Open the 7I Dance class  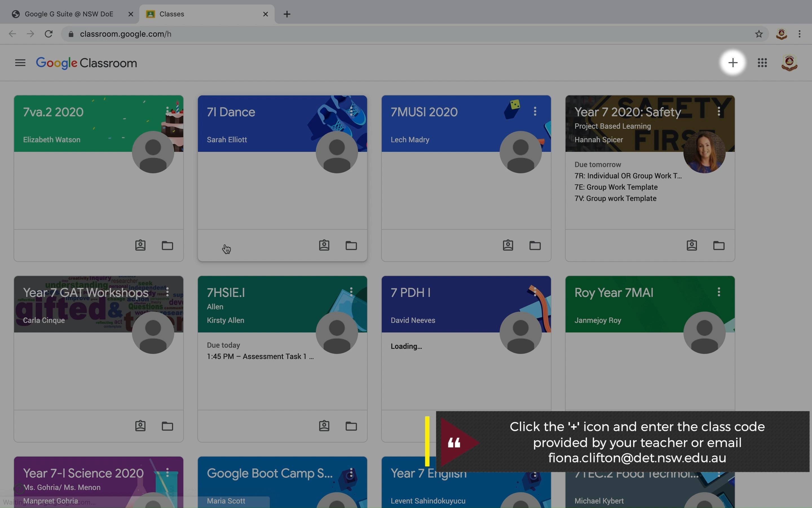pos(231,112)
